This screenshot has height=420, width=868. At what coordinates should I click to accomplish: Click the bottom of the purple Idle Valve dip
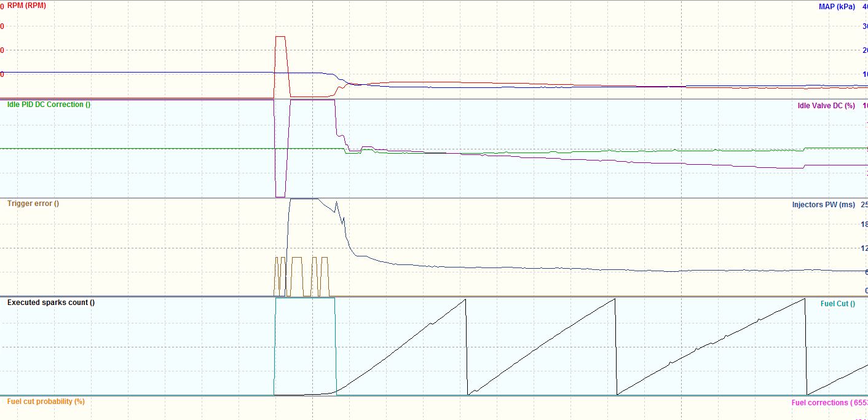coord(280,196)
